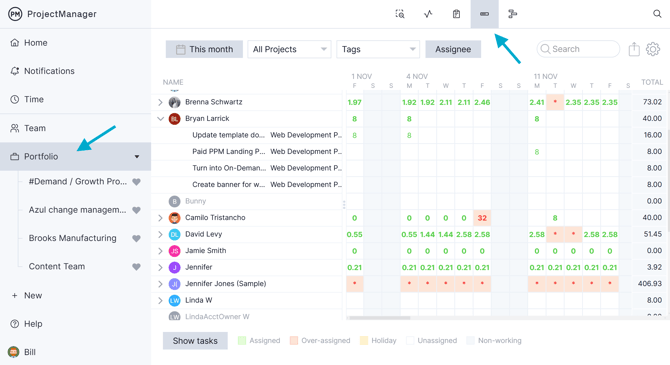Image resolution: width=670 pixels, height=365 pixels.
Task: Expand the Jennifer row chevron
Action: pos(160,268)
